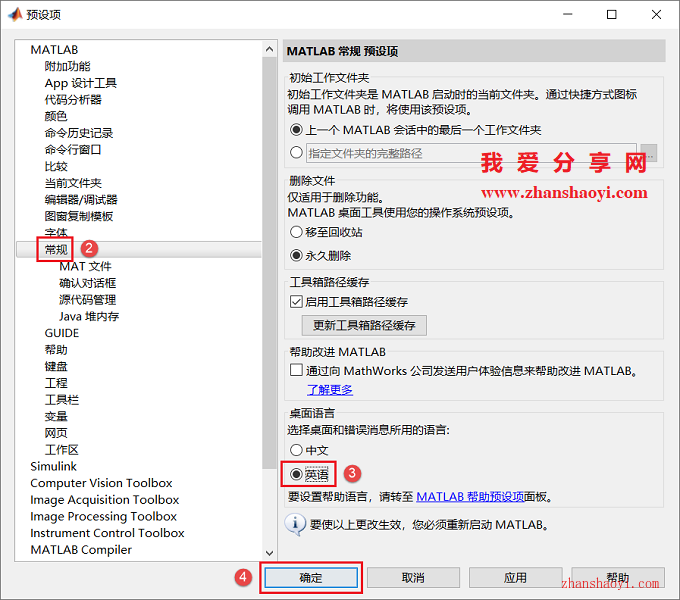Viewport: 680px width, 600px height.
Task: Maximize the 预设项 window
Action: point(611,14)
